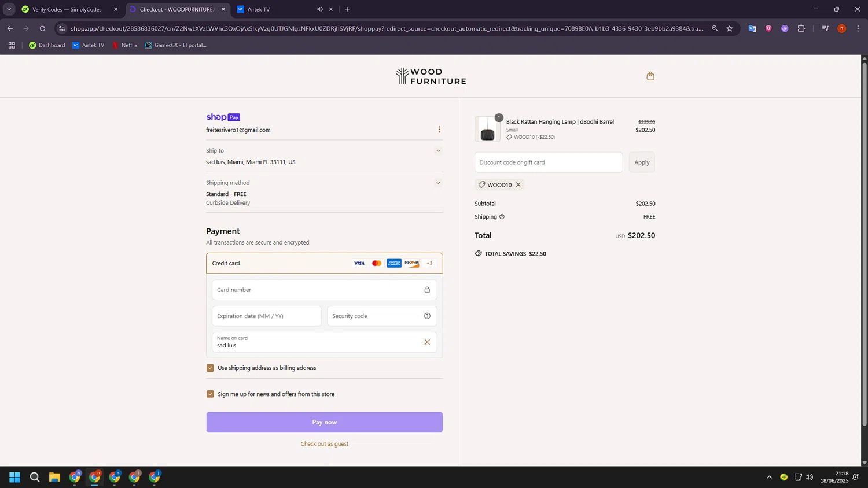868x488 pixels.
Task: Open the Google Translate extension icon
Action: pos(752,28)
